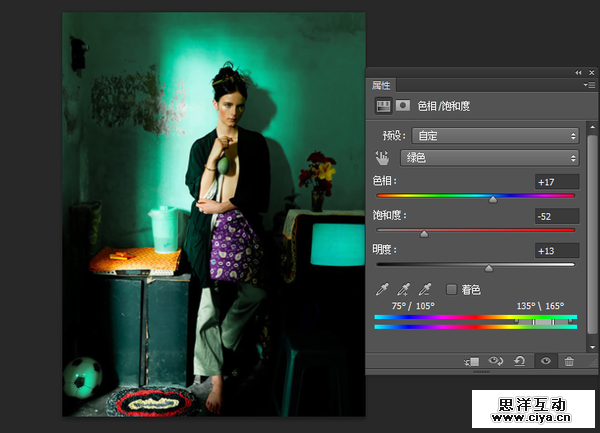Image resolution: width=600 pixels, height=433 pixels.
Task: Activate the on-image targeted adjustment hand tool
Action: (x=381, y=158)
